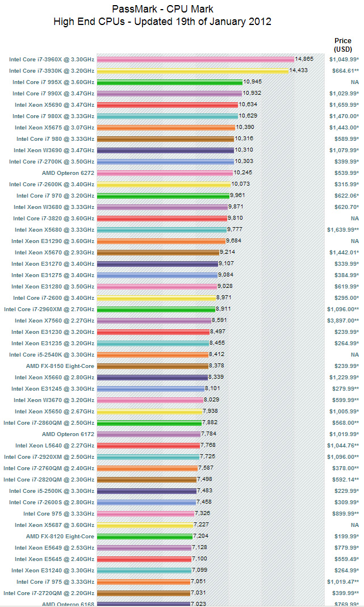
Task: Click the green bar for i7 995X
Action: coord(170,82)
